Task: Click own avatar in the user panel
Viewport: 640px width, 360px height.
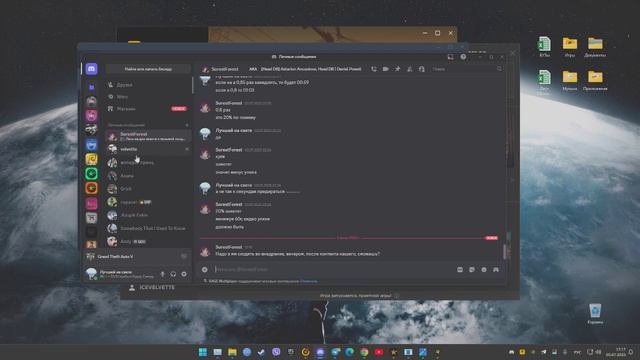Action: pos(91,273)
